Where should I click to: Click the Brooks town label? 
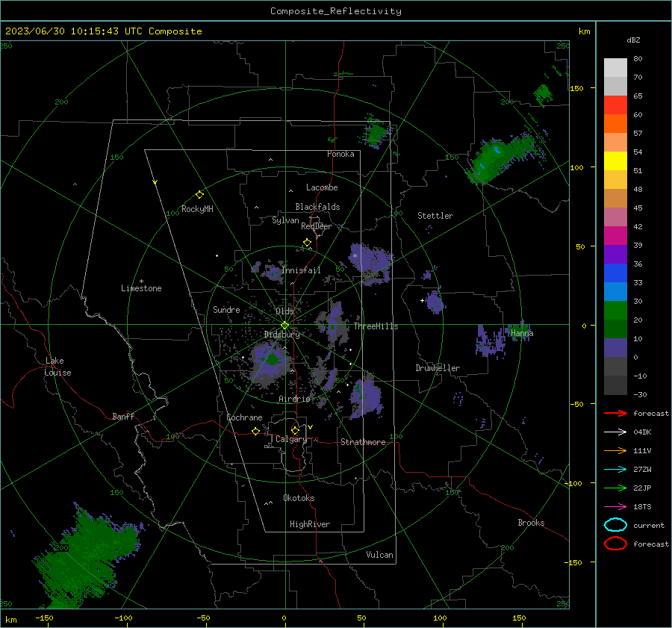click(x=531, y=523)
